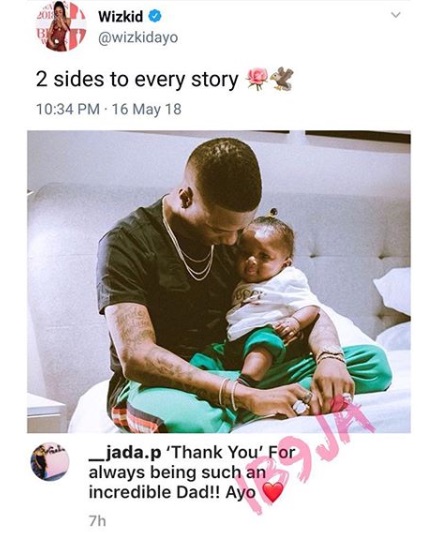Click the tweet text '2 sides to every story'
Image resolution: width=425 pixels, height=533 pixels.
pyautogui.click(x=137, y=80)
